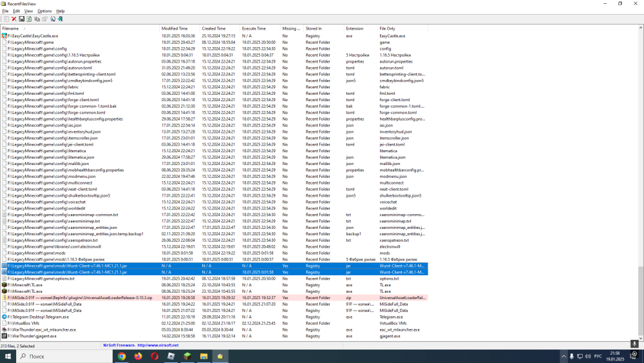Sort by the Execute Time column header

260,28
